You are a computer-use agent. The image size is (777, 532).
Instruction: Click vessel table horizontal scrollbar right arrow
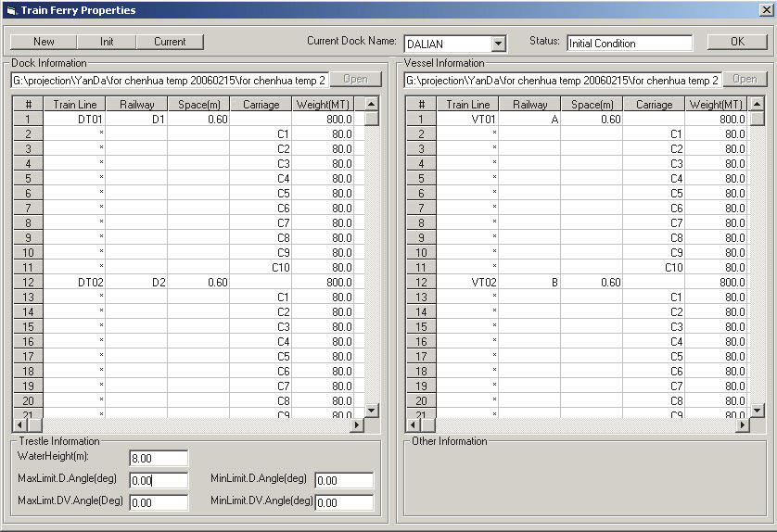pyautogui.click(x=743, y=425)
